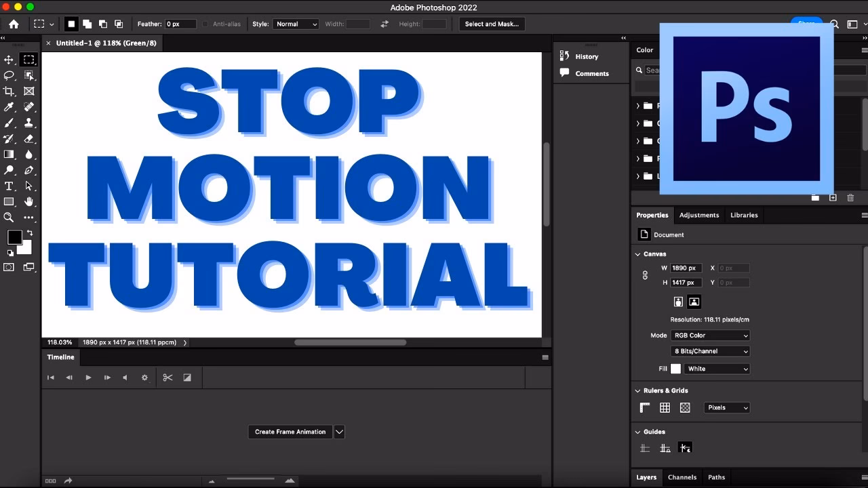868x488 pixels.
Task: Open the Mode dropdown showing RGB Color
Action: pos(710,335)
